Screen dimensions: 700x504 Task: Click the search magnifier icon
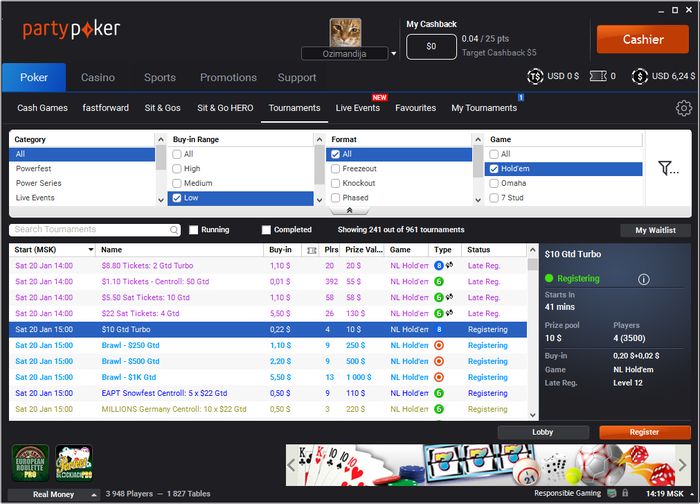174,230
